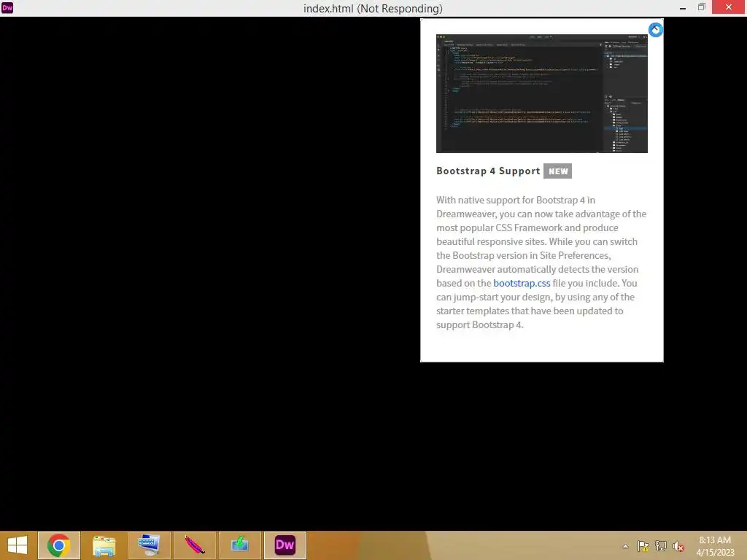Close the Bootstrap 4 Support popup
This screenshot has height=560, width=747.
click(x=656, y=30)
